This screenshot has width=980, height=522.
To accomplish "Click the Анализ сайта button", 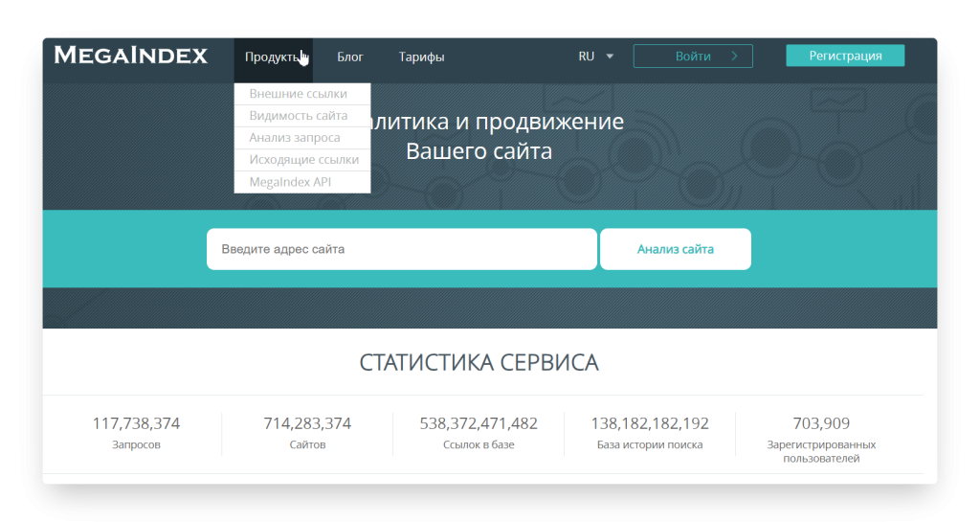I will (675, 249).
